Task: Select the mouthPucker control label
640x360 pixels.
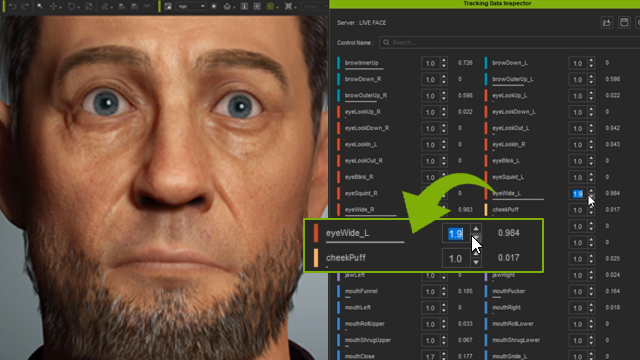Action: (509, 291)
